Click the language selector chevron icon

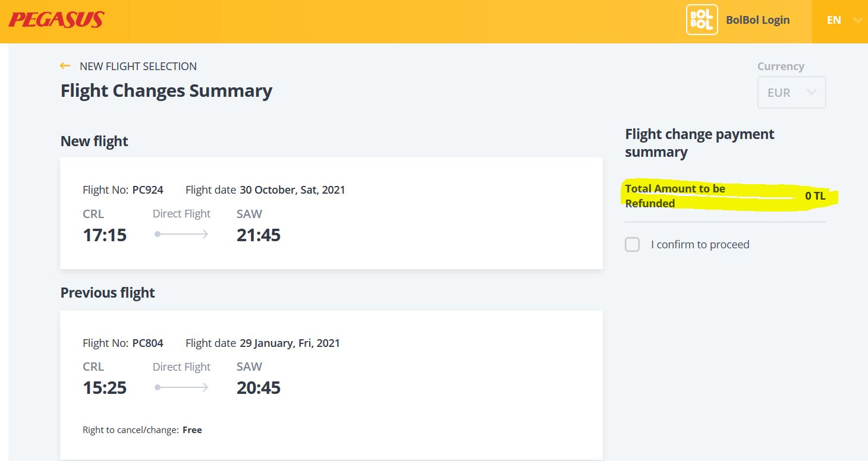pos(857,20)
